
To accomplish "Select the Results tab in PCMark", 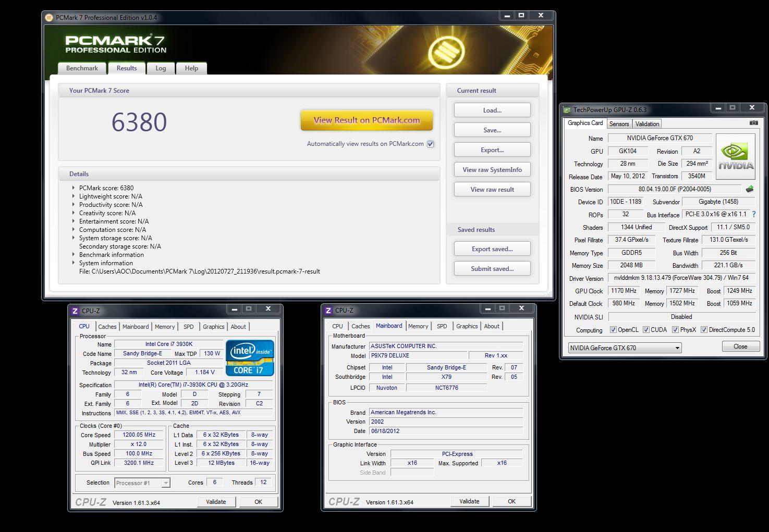I will [x=127, y=68].
